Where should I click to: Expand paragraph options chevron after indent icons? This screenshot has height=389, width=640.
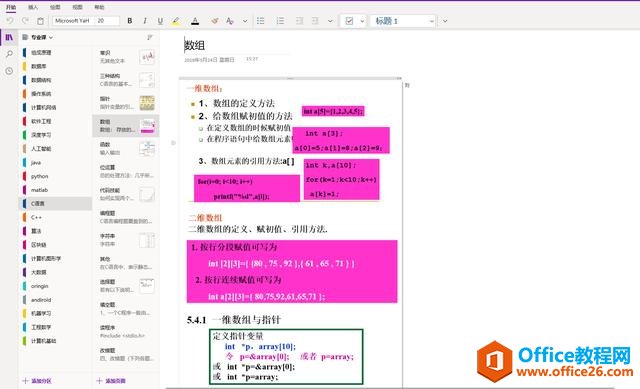pyautogui.click(x=330, y=21)
